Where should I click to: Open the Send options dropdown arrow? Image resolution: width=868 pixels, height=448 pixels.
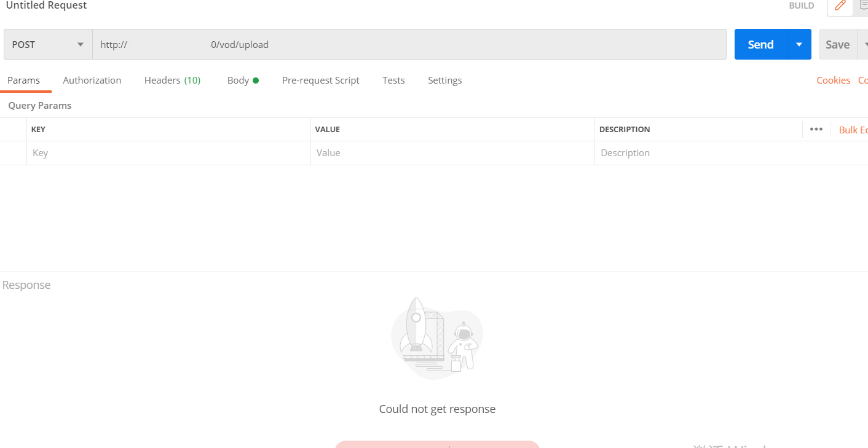click(x=799, y=44)
